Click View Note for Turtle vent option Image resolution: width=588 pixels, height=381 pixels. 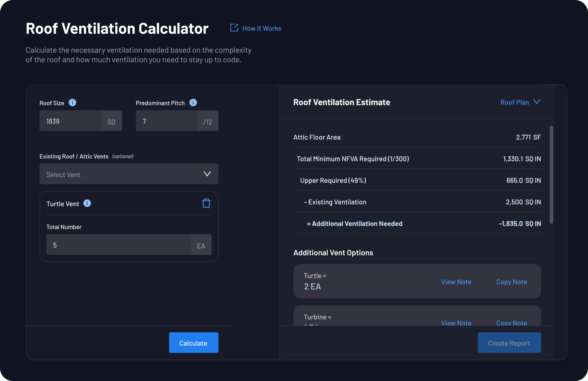(456, 281)
